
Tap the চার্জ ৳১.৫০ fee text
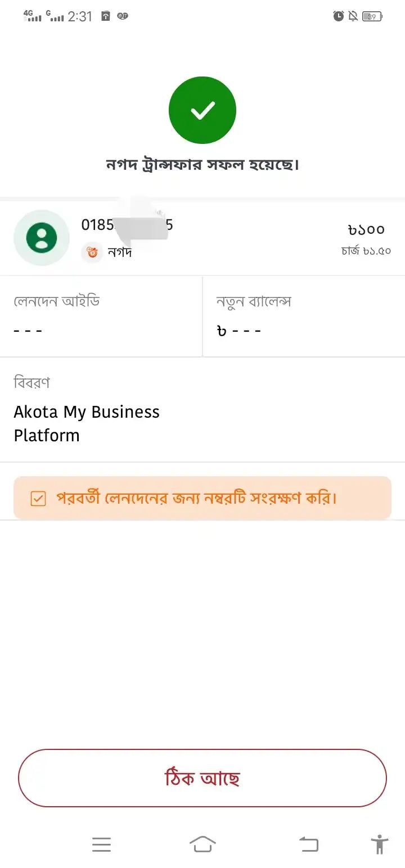[366, 251]
